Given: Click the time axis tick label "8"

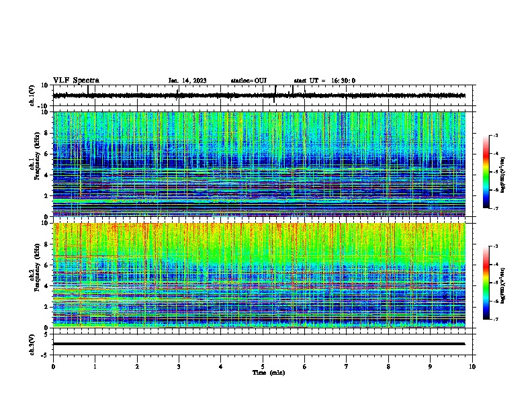Looking at the screenshot, I should click(x=388, y=367).
